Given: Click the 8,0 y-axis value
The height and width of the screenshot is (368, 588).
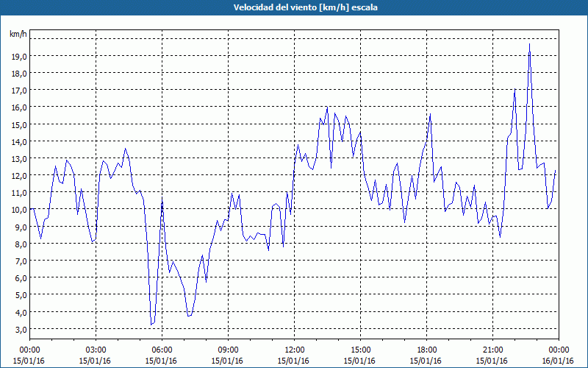Looking at the screenshot, I should [21, 244].
